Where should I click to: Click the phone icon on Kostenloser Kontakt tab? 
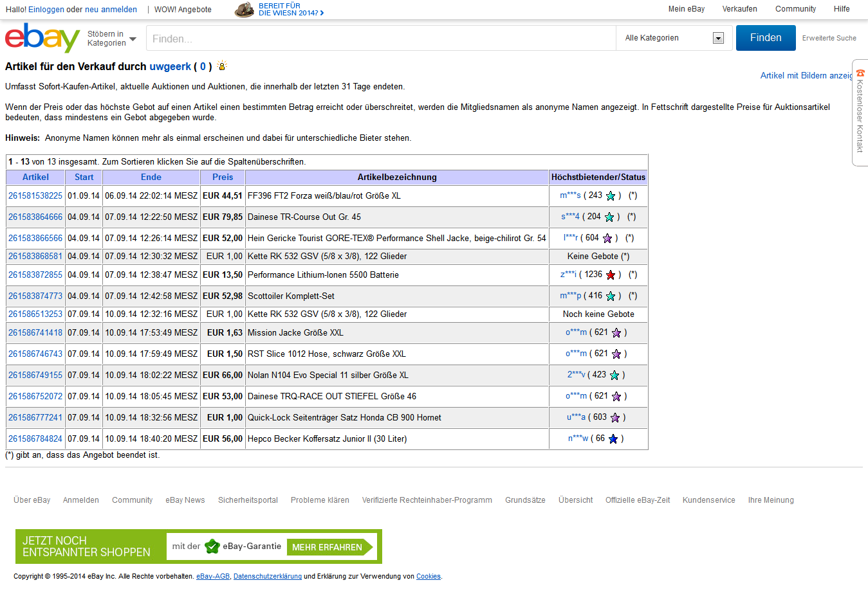(860, 73)
